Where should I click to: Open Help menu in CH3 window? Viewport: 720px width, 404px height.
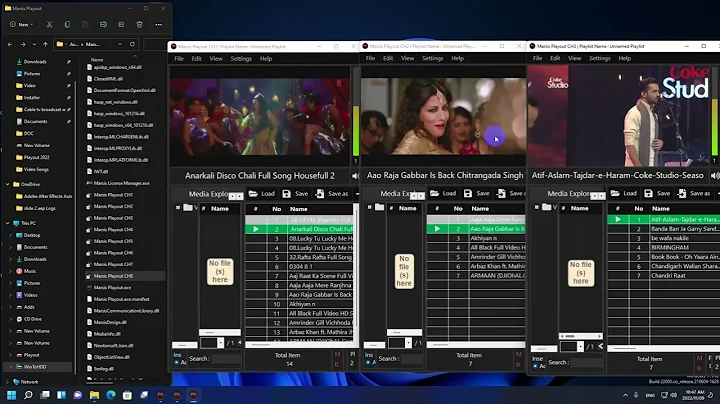624,58
